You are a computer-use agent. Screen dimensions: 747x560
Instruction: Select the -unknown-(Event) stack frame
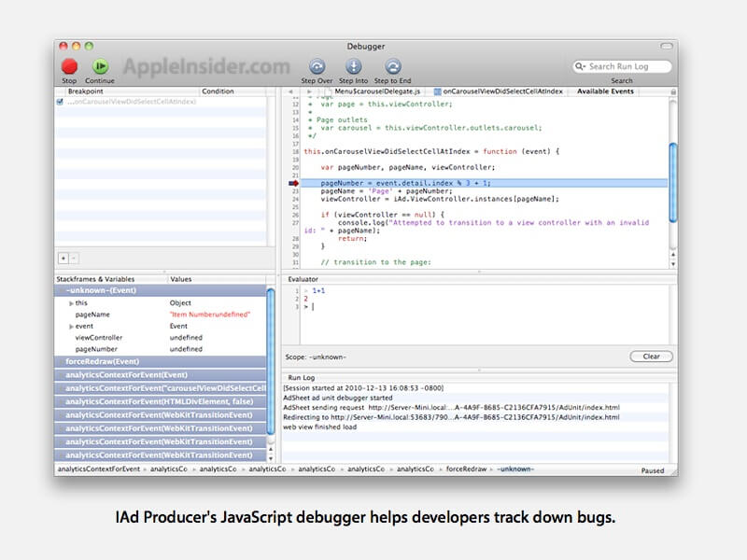point(161,290)
